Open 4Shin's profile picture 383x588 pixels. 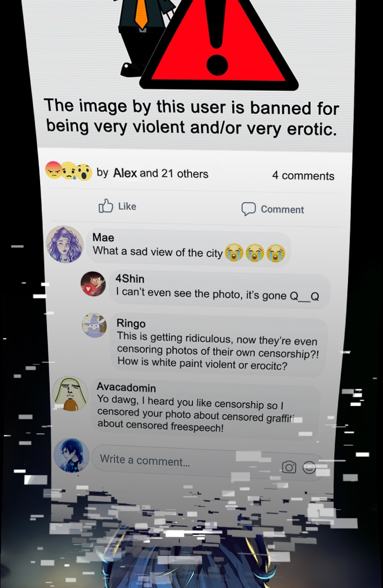93,284
